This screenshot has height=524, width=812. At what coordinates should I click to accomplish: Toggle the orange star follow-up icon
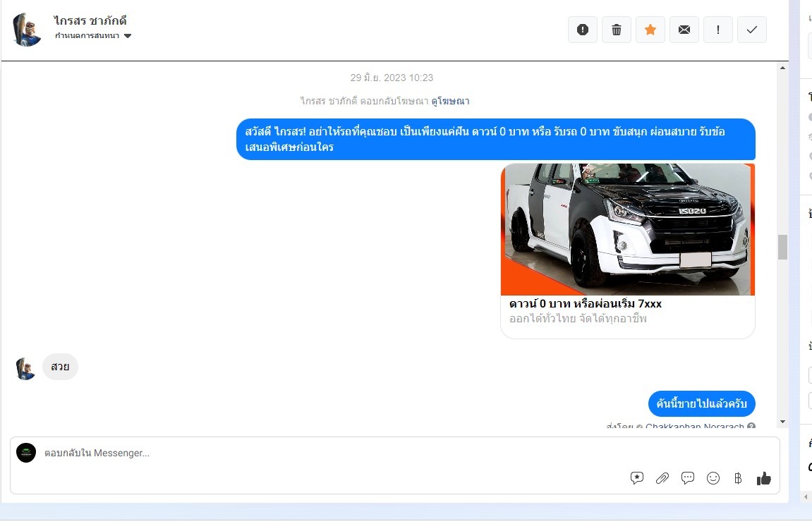coord(650,30)
